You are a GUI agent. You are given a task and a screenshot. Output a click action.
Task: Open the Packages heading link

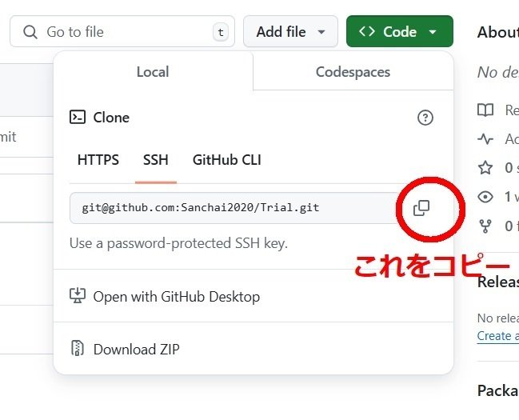coord(498,390)
